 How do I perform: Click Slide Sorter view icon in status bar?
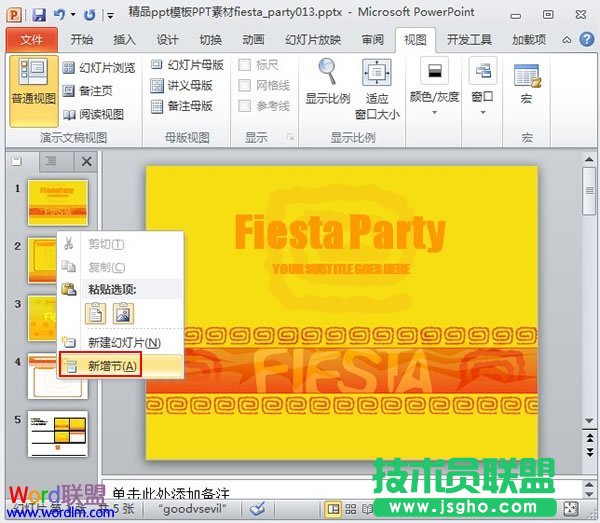(x=351, y=509)
